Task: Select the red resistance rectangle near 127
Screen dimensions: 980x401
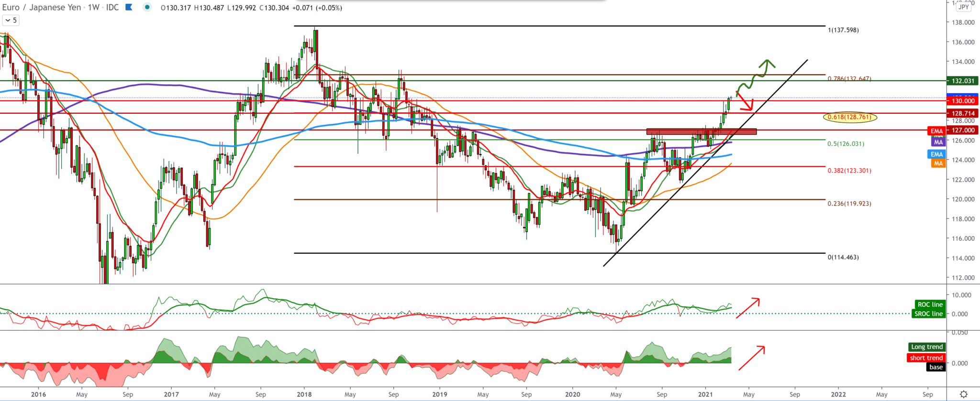Action: [x=702, y=131]
